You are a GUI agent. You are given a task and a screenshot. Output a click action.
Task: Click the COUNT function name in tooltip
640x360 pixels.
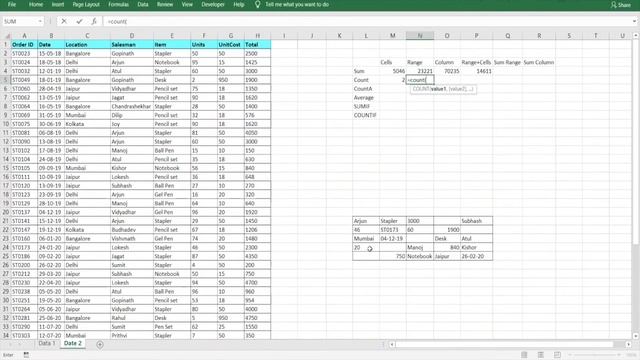(421, 89)
